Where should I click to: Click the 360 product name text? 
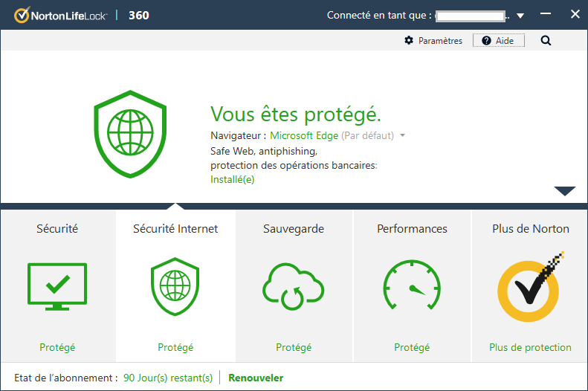point(139,16)
